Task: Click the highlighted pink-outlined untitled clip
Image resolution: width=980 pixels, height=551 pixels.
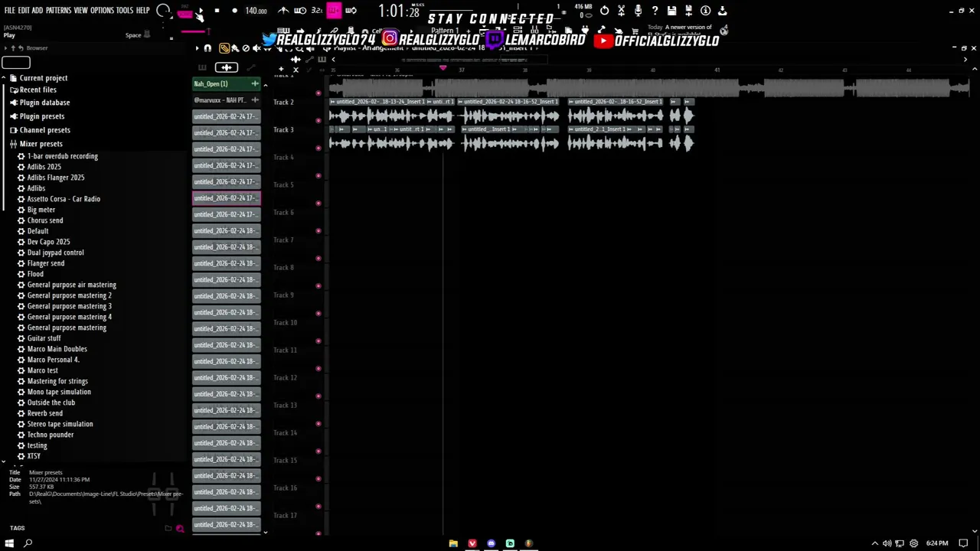Action: [x=226, y=198]
